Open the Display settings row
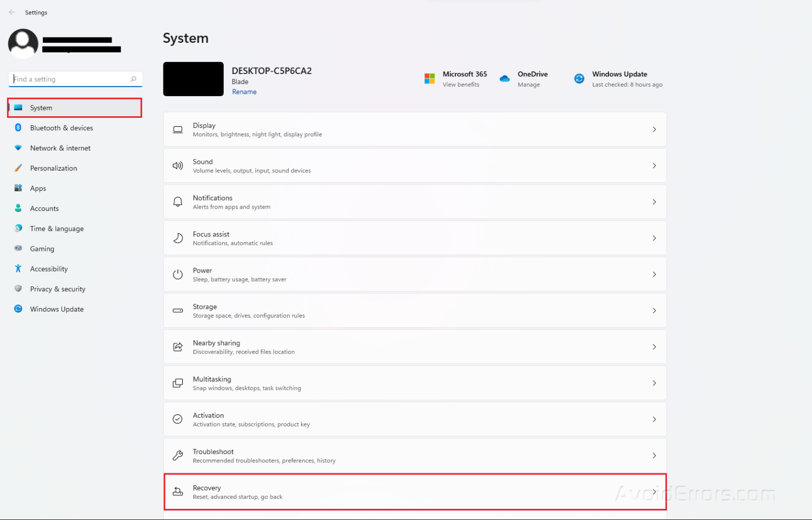 click(414, 129)
